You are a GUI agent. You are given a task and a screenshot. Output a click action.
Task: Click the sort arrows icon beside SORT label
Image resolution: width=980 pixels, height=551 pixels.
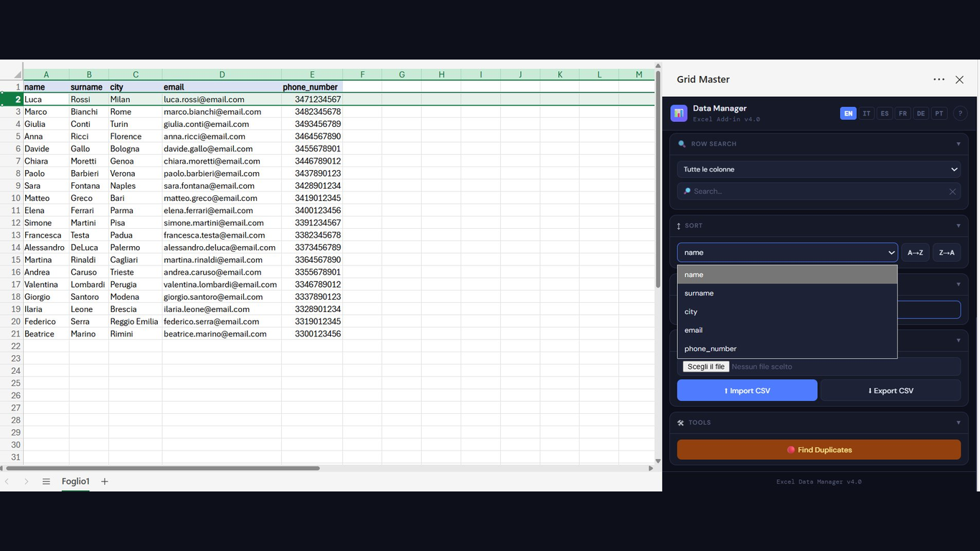point(680,225)
